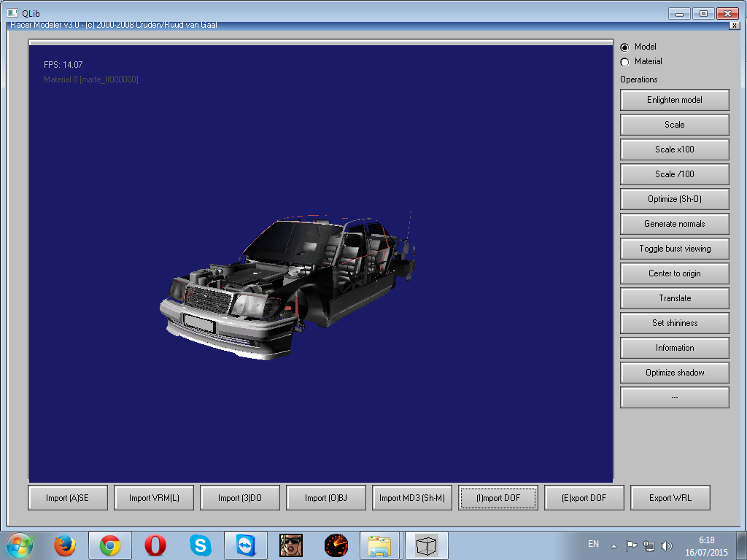This screenshot has height=560, width=747.
Task: Click Import (3)DO
Action: tap(239, 497)
